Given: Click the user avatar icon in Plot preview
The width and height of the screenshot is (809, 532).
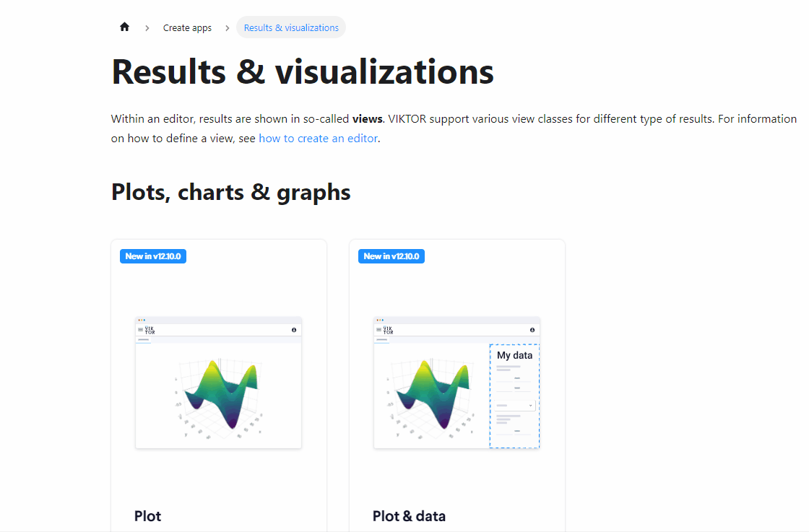Looking at the screenshot, I should (x=294, y=330).
